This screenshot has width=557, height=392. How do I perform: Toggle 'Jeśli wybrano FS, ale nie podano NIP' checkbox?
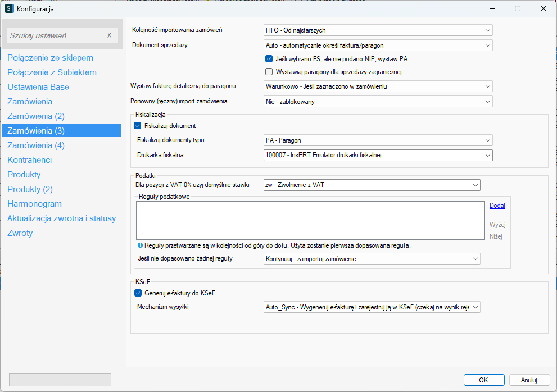click(x=269, y=58)
